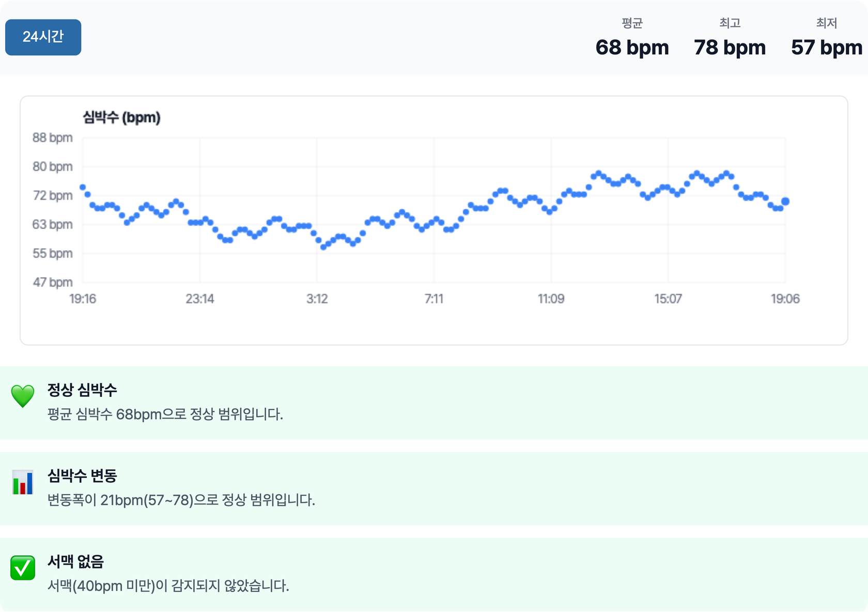The height and width of the screenshot is (615, 868).
Task: Click the 서맥 없음 heading
Action: 75,561
